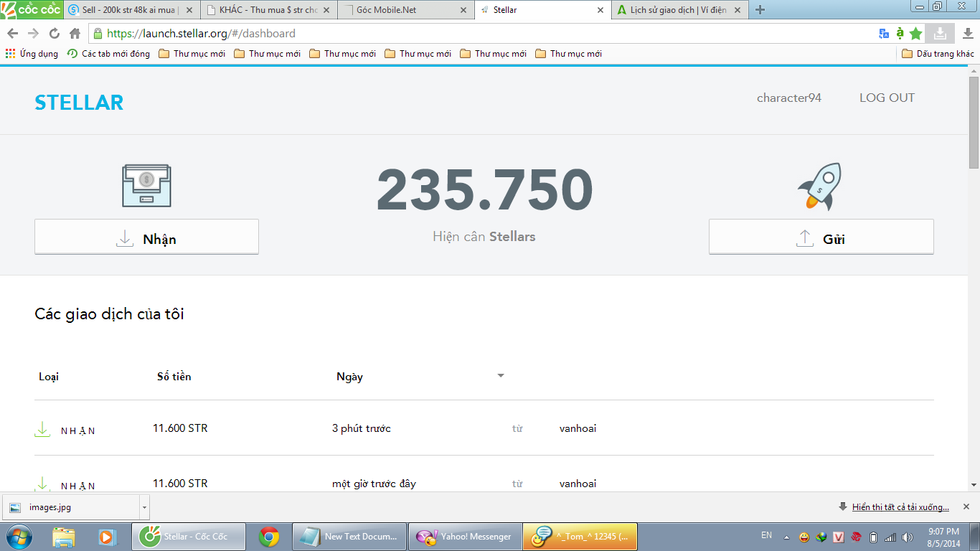Click the rocket icon above Gửi
This screenshot has width=980, height=551.
(x=820, y=186)
